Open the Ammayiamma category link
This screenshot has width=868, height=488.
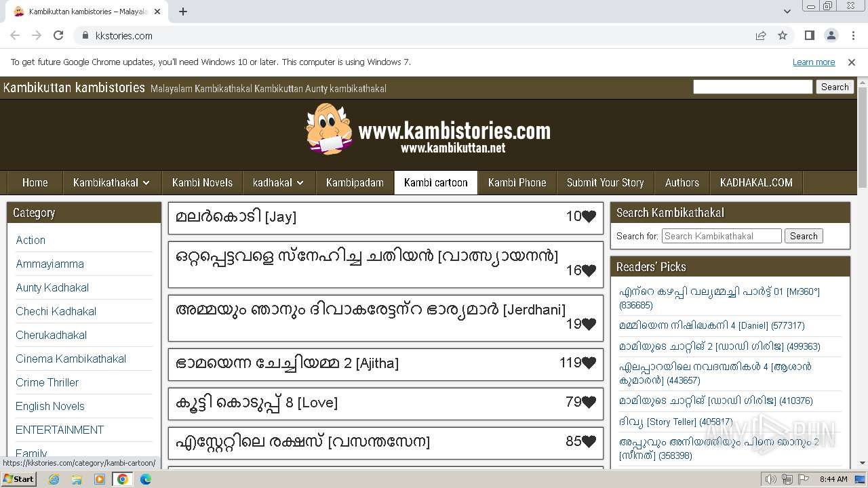50,264
